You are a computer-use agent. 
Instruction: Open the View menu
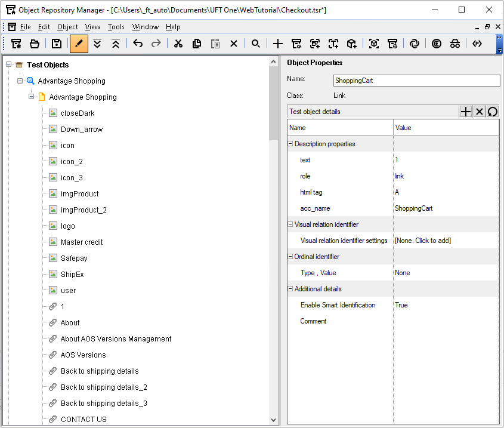[x=92, y=27]
